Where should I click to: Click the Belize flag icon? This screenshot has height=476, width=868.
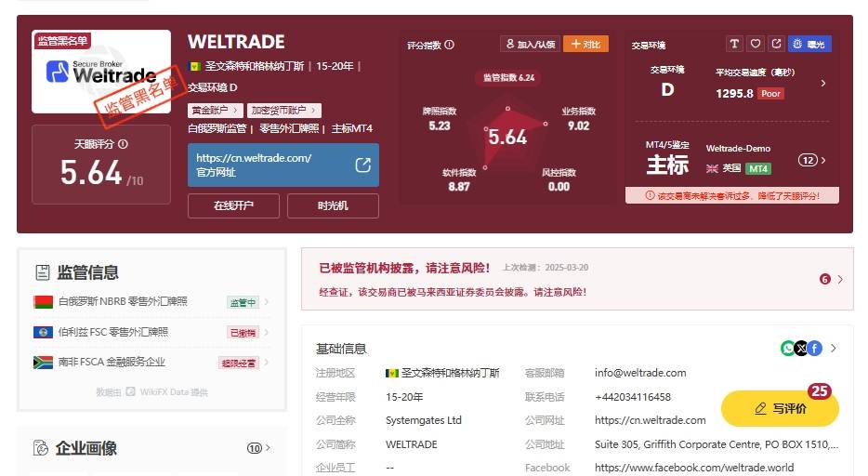pyautogui.click(x=43, y=332)
